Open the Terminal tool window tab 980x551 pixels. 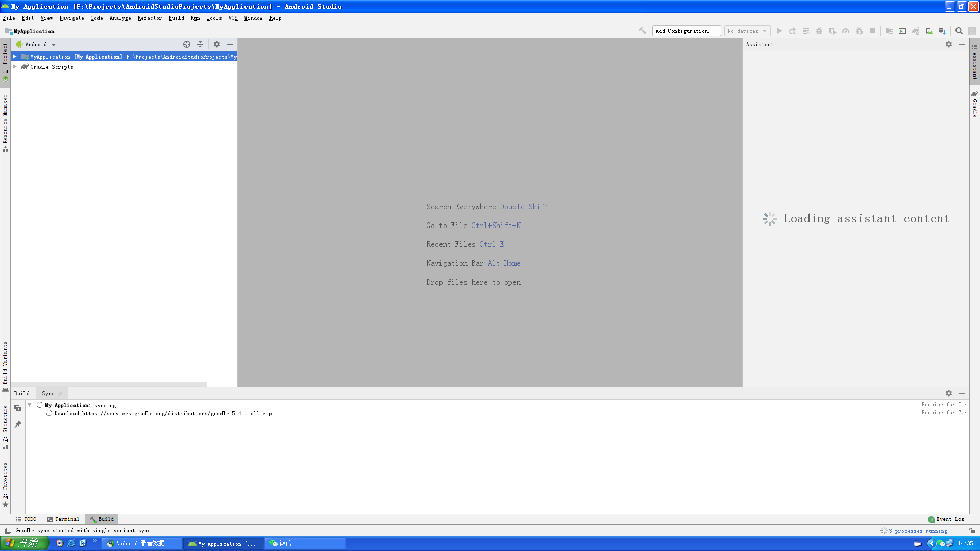coord(63,519)
